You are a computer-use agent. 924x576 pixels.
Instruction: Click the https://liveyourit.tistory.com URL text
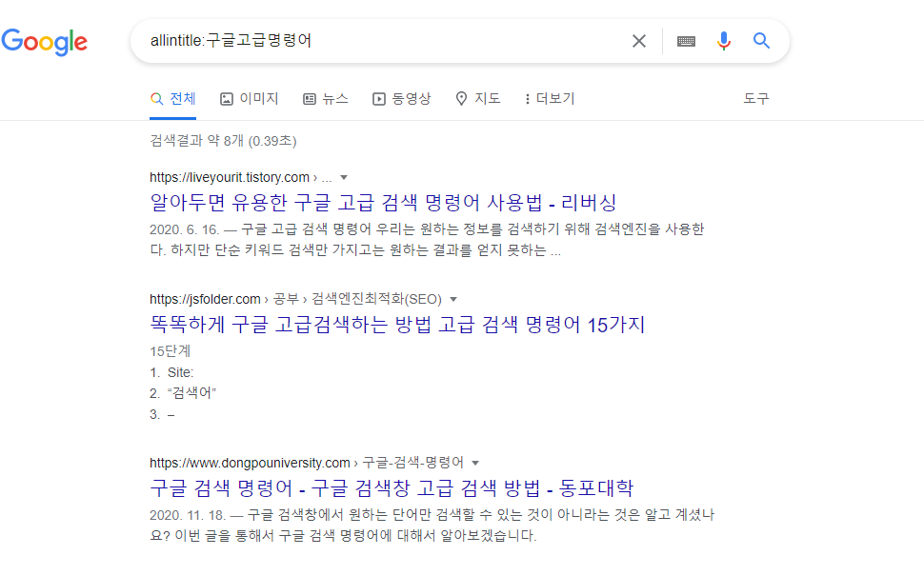[230, 177]
